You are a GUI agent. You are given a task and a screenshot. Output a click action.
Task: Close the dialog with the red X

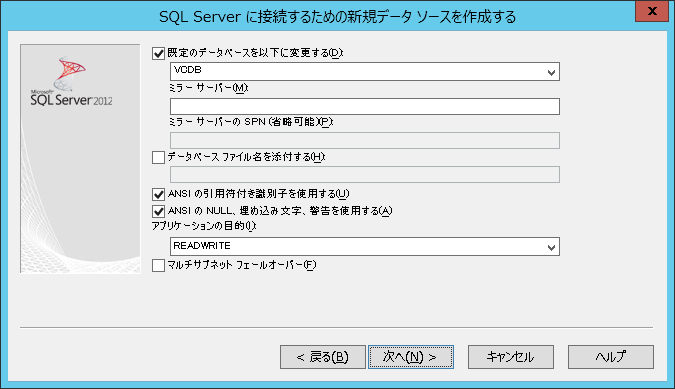click(652, 11)
